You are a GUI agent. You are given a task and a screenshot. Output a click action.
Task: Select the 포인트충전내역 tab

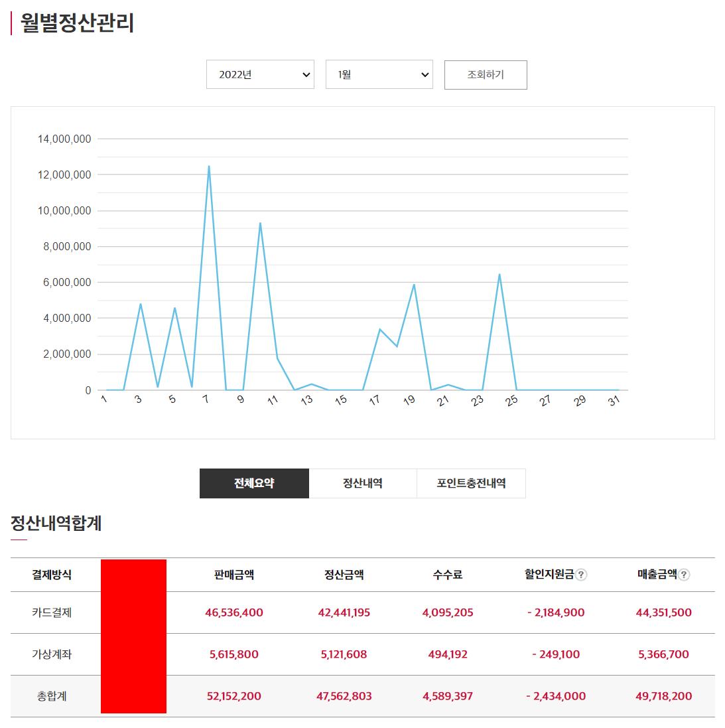tap(471, 483)
